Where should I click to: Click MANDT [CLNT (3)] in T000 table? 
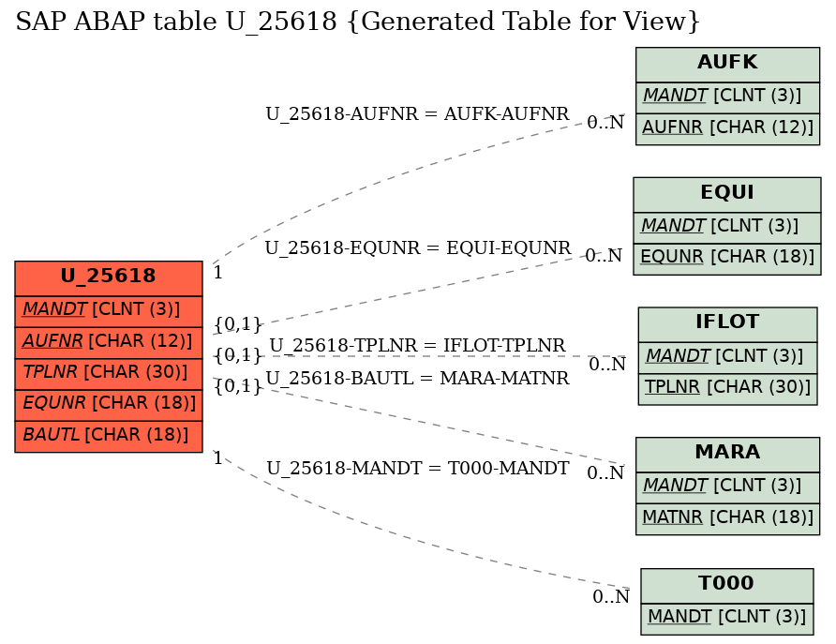(726, 619)
